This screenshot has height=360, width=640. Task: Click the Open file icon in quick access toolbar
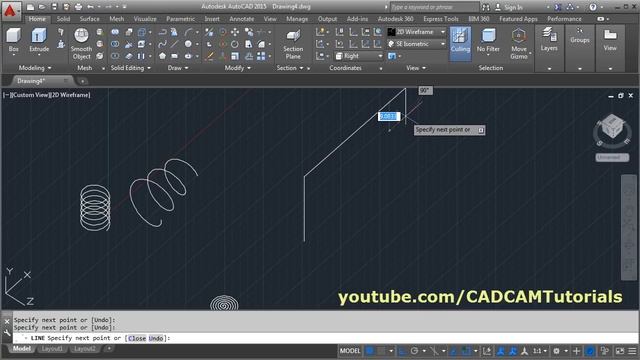tap(42, 7)
